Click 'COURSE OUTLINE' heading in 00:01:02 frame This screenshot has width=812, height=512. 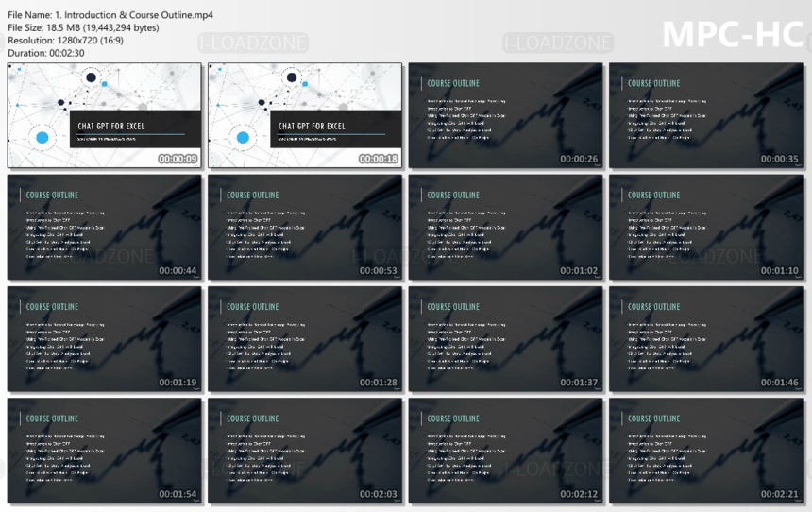453,196
